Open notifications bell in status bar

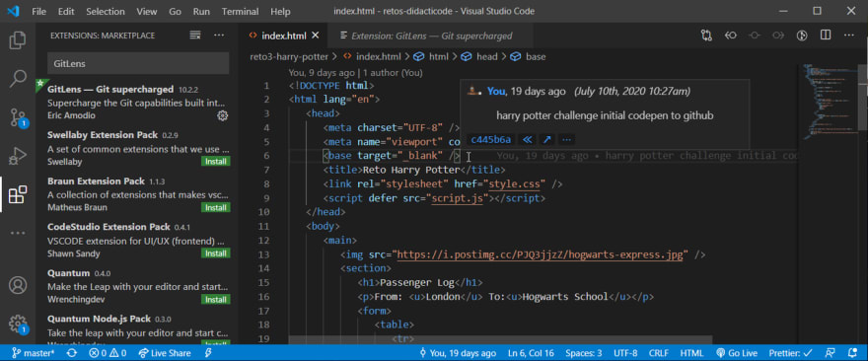(x=852, y=353)
